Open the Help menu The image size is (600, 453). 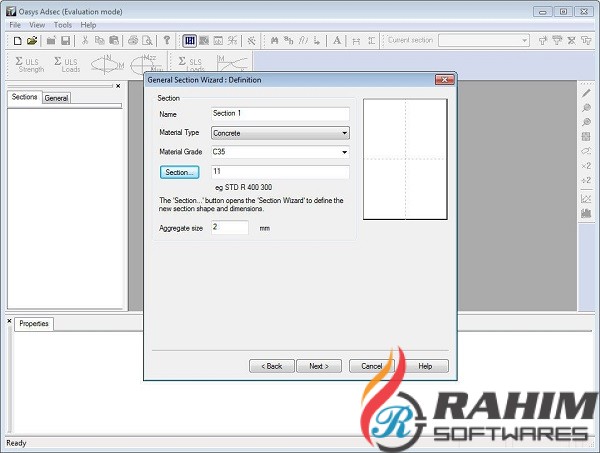[88, 25]
